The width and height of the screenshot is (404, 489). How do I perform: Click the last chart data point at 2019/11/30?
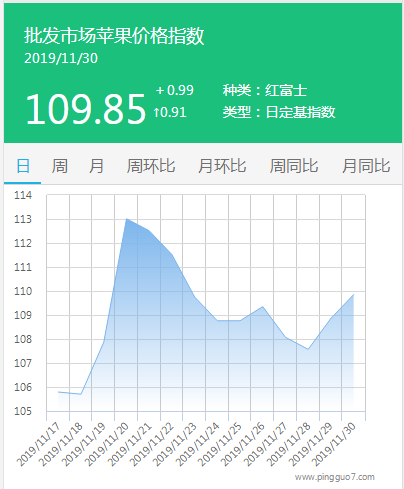click(353, 295)
